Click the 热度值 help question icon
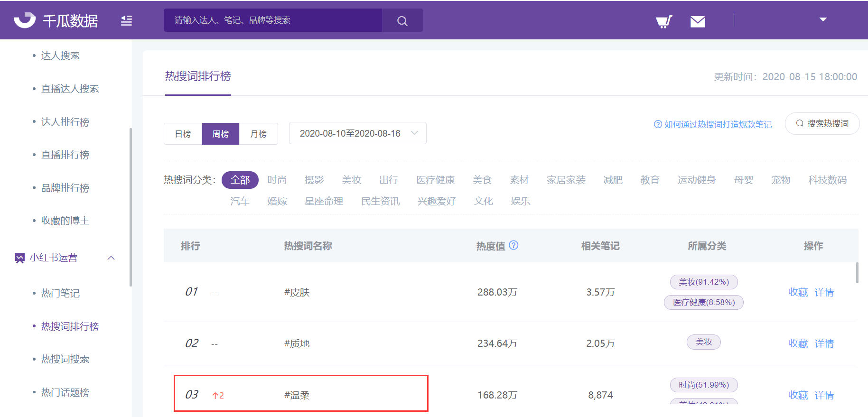The image size is (868, 417). point(513,245)
